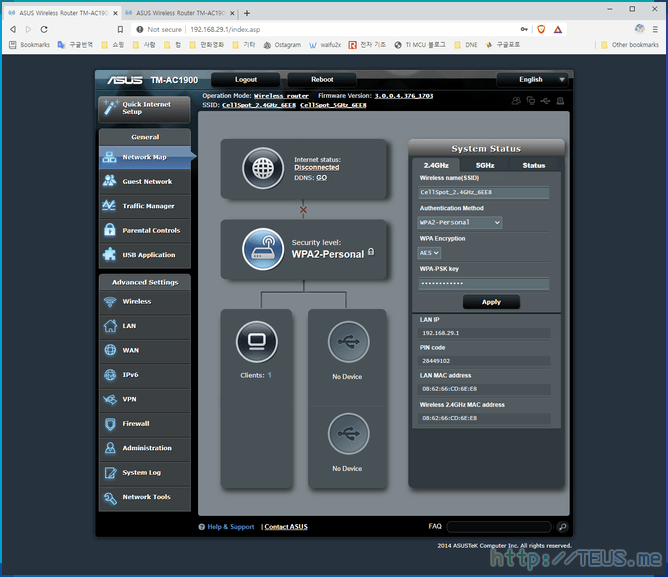668x577 pixels.
Task: Click the Firewall shield icon
Action: coord(110,424)
